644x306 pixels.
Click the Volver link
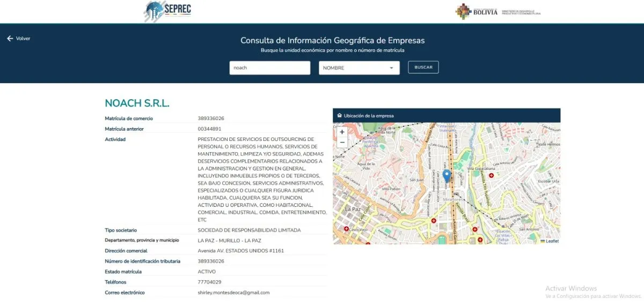point(23,39)
